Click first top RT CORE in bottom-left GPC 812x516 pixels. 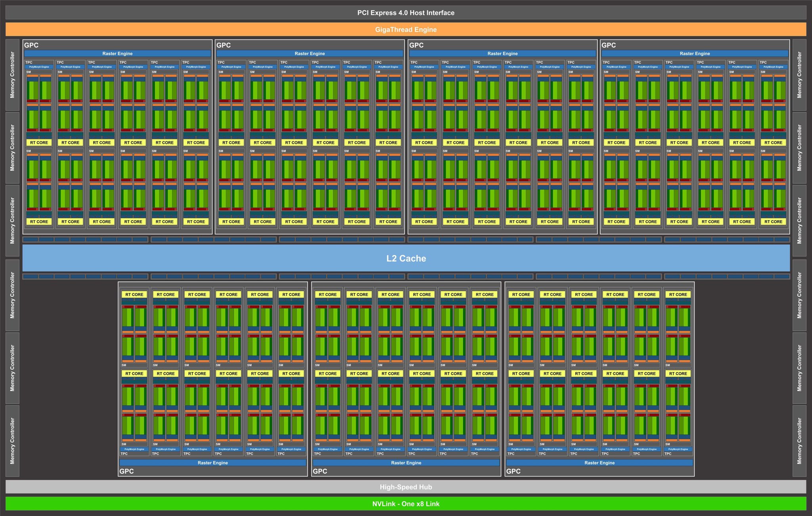(134, 294)
